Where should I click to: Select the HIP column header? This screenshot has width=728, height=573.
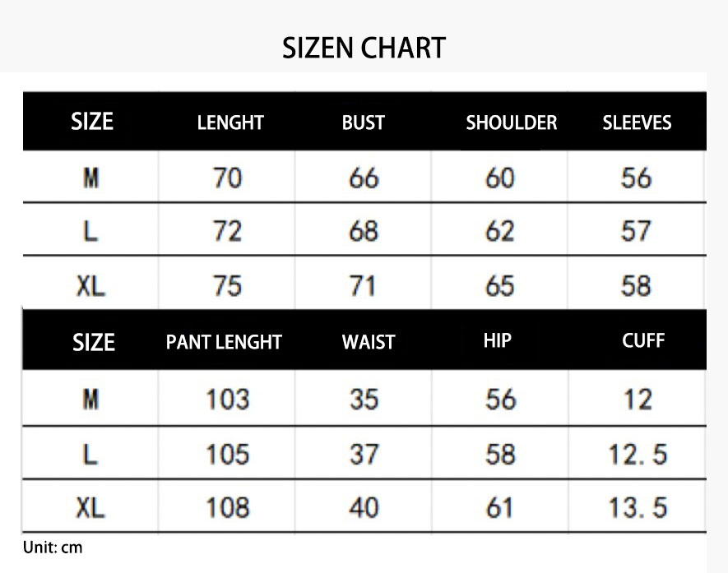click(498, 340)
